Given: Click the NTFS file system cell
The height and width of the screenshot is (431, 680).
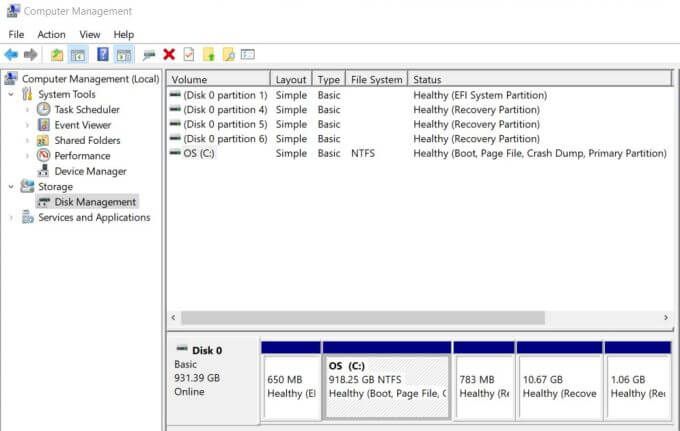Looking at the screenshot, I should (363, 153).
